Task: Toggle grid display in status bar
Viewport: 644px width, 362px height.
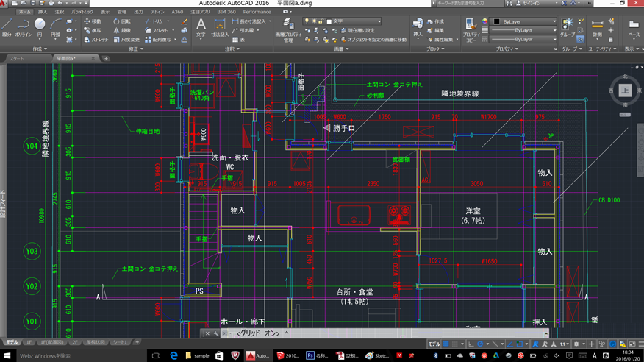Action: 446,344
